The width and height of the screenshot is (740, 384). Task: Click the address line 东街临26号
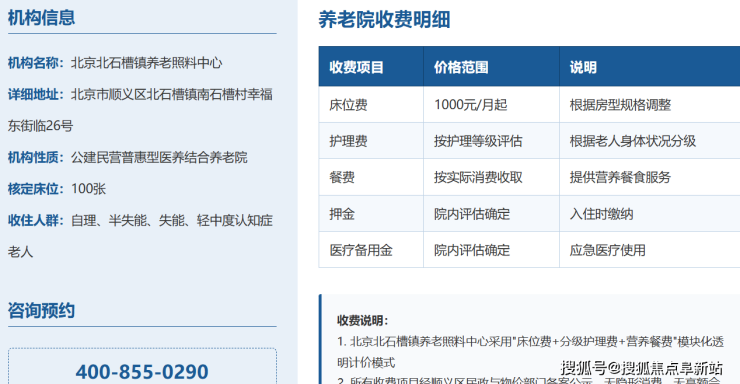click(x=40, y=126)
